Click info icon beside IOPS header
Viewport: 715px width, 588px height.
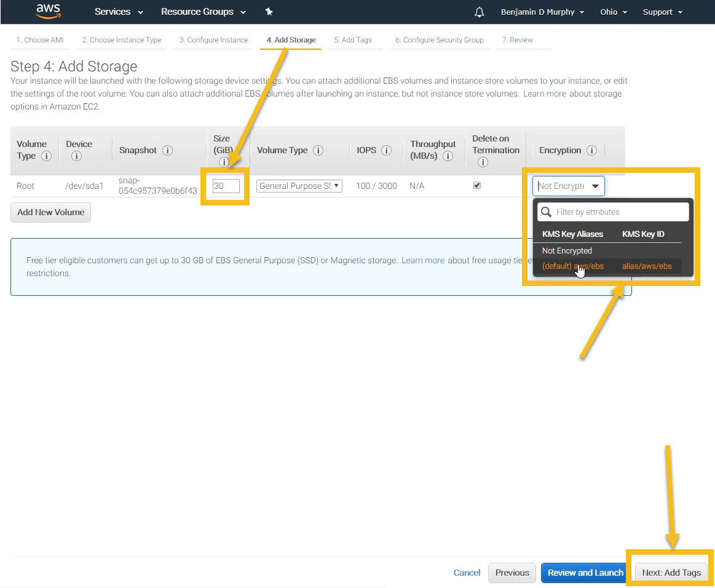[386, 150]
